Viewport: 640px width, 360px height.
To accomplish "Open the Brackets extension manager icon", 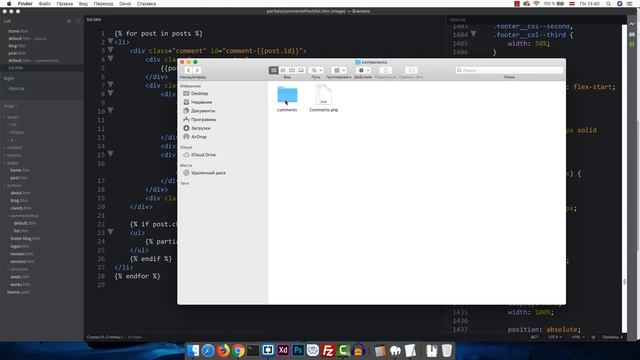I will point(632,34).
